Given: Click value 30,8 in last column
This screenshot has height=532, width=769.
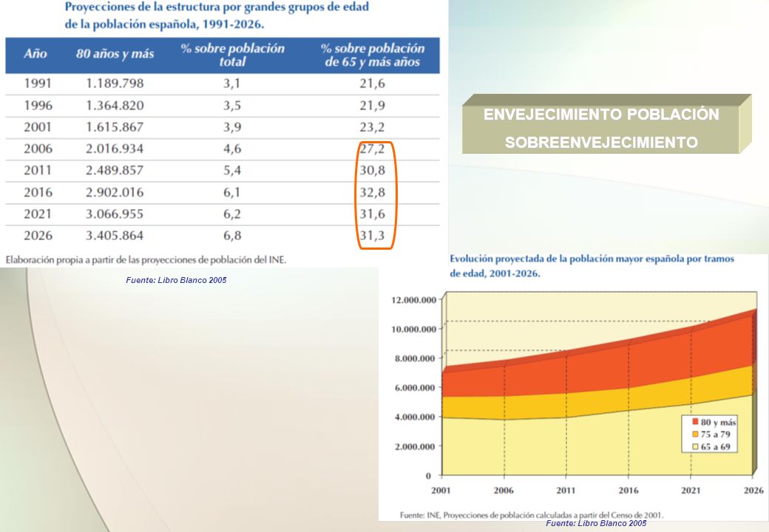Looking at the screenshot, I should coord(372,170).
